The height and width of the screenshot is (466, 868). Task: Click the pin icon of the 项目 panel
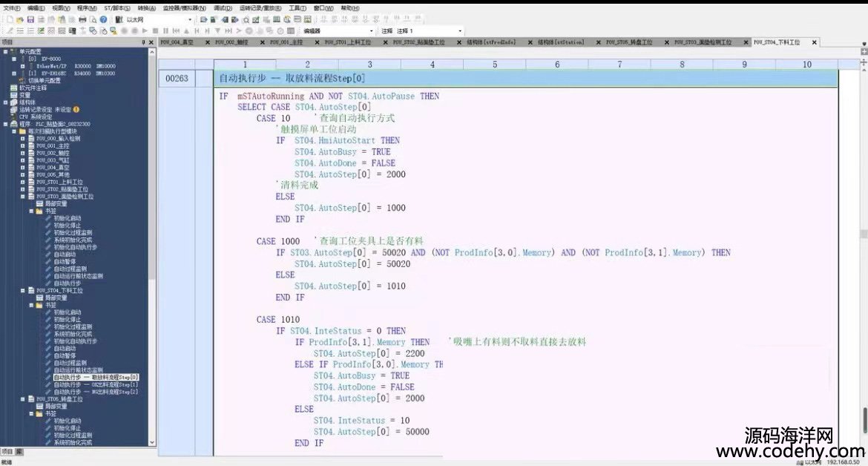143,42
